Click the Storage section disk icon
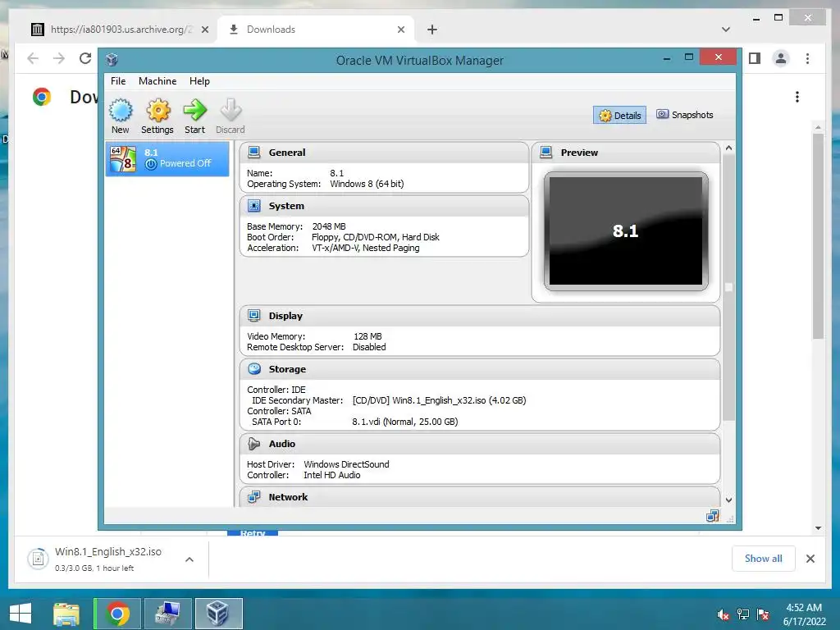The height and width of the screenshot is (630, 840). click(254, 369)
